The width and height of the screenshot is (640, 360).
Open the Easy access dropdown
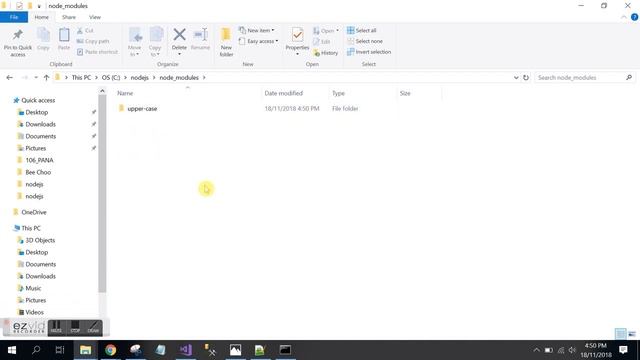258,41
